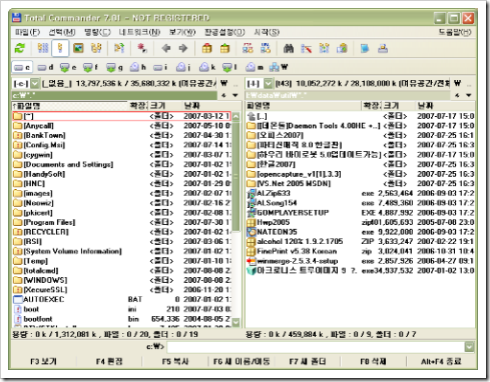Image resolution: width=490 pixels, height=382 pixels.
Task: Select the GOMPLAYERSETUP file row
Action: click(360, 213)
